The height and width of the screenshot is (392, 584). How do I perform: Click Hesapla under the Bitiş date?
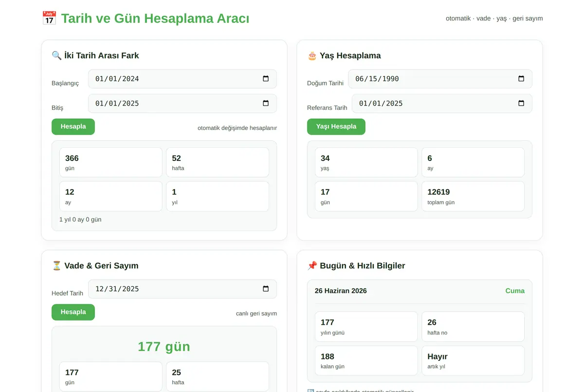coord(73,126)
